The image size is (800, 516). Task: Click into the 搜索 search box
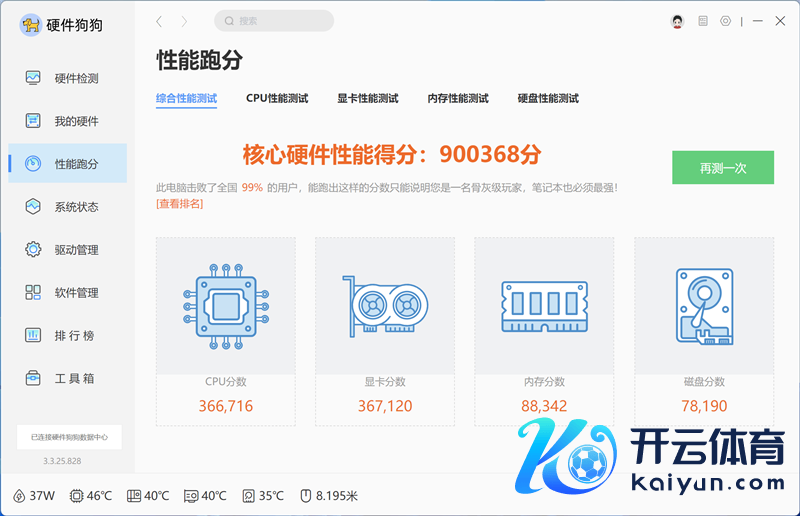[x=274, y=21]
